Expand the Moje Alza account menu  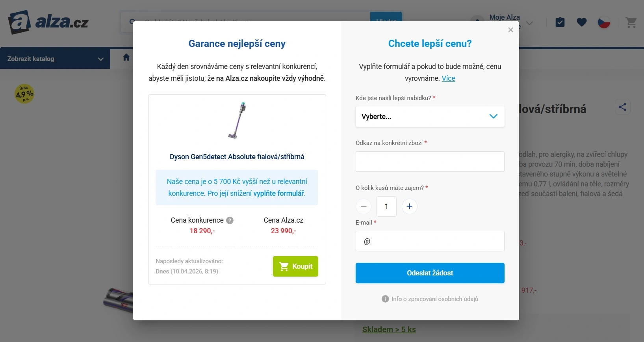point(529,23)
